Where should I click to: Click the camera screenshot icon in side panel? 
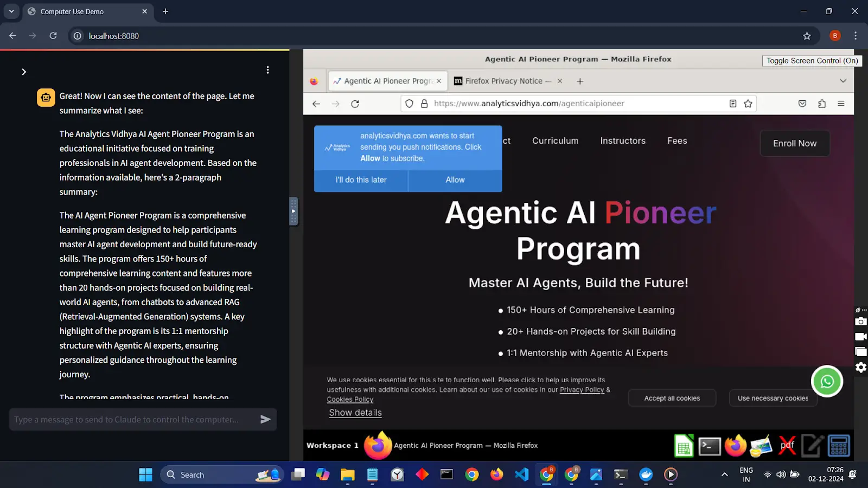[861, 322]
